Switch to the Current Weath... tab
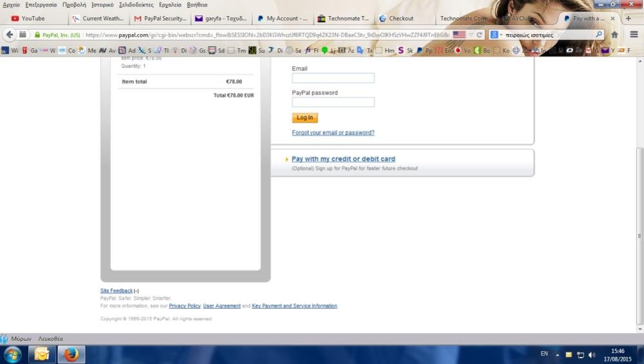644x364 pixels. pyautogui.click(x=99, y=19)
